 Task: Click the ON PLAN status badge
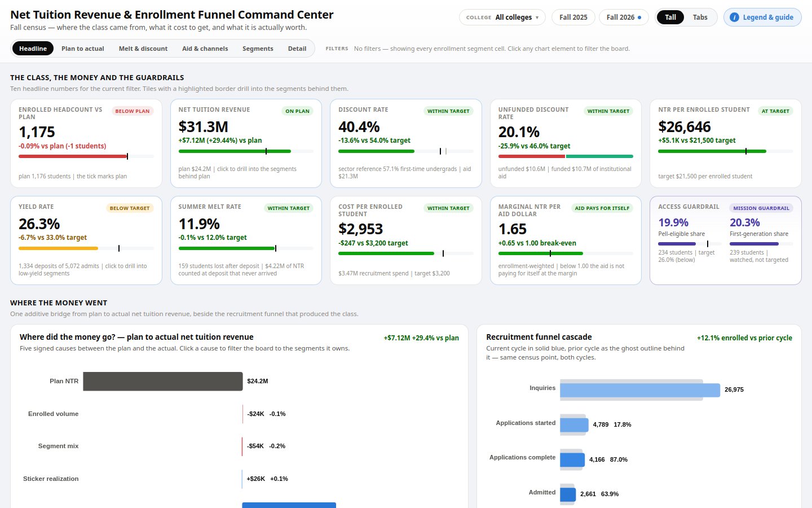pos(297,111)
